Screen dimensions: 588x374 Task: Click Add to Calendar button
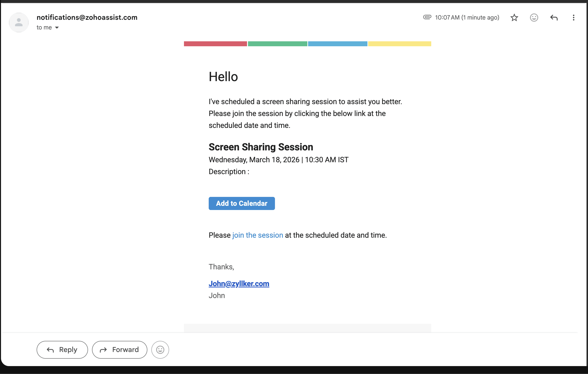(x=242, y=203)
